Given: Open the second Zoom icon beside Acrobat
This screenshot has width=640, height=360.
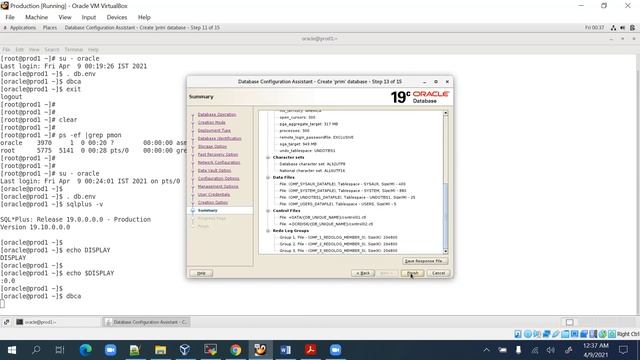Looking at the screenshot, I should click(336, 350).
